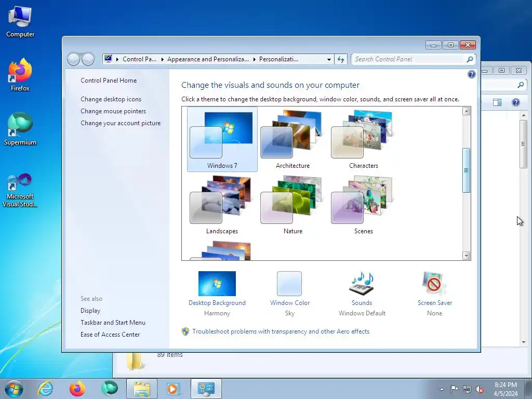The image size is (532, 399).
Task: Click Change desktop icons link
Action: [111, 99]
